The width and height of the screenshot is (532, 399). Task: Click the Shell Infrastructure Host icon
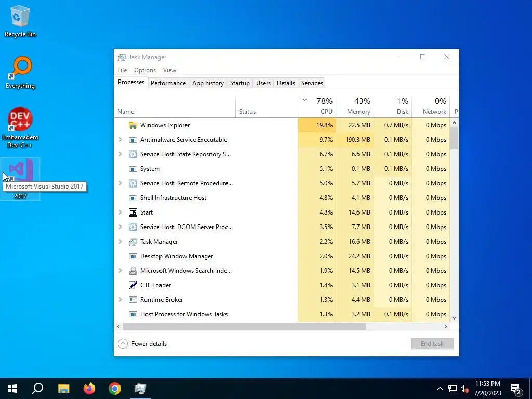[132, 198]
